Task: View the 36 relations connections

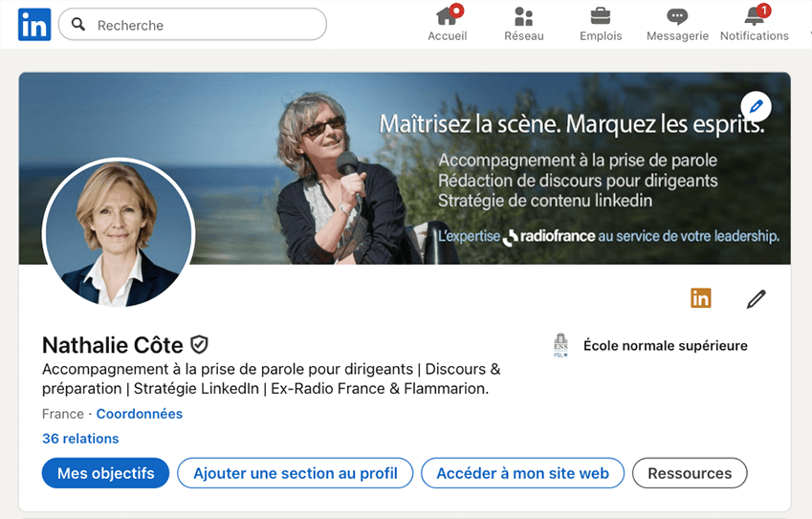Action: click(80, 439)
